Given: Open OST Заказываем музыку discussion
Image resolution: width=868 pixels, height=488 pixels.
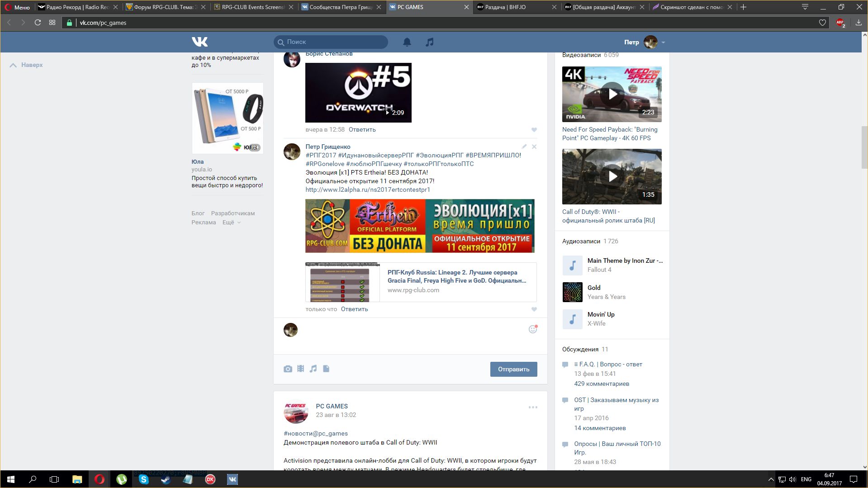Looking at the screenshot, I should click(616, 404).
